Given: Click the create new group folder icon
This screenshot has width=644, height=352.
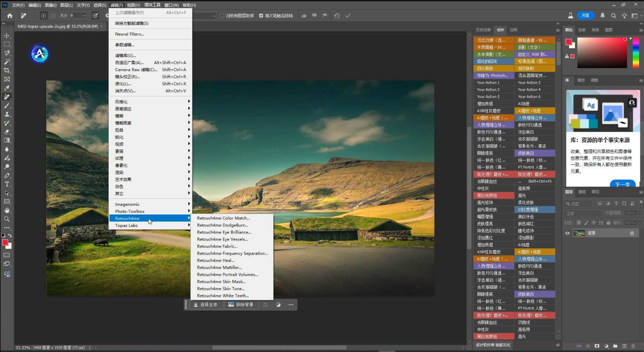Looking at the screenshot, I should pyautogui.click(x=615, y=346).
